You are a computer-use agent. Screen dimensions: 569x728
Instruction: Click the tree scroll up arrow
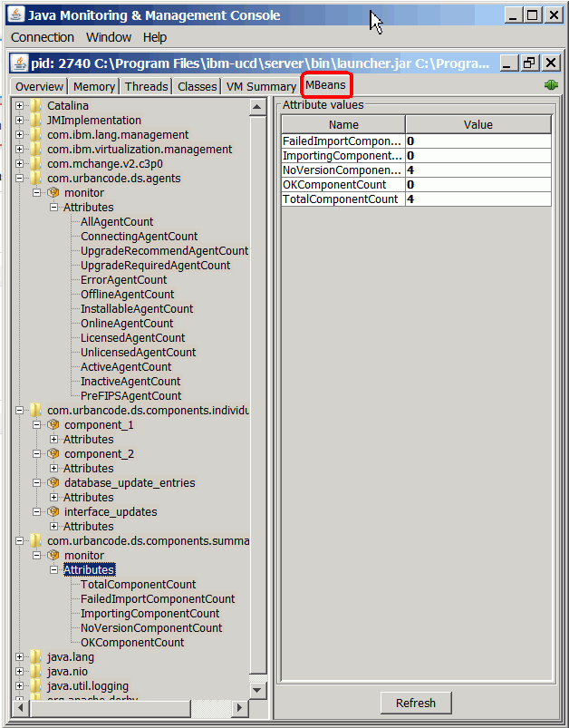pos(257,107)
